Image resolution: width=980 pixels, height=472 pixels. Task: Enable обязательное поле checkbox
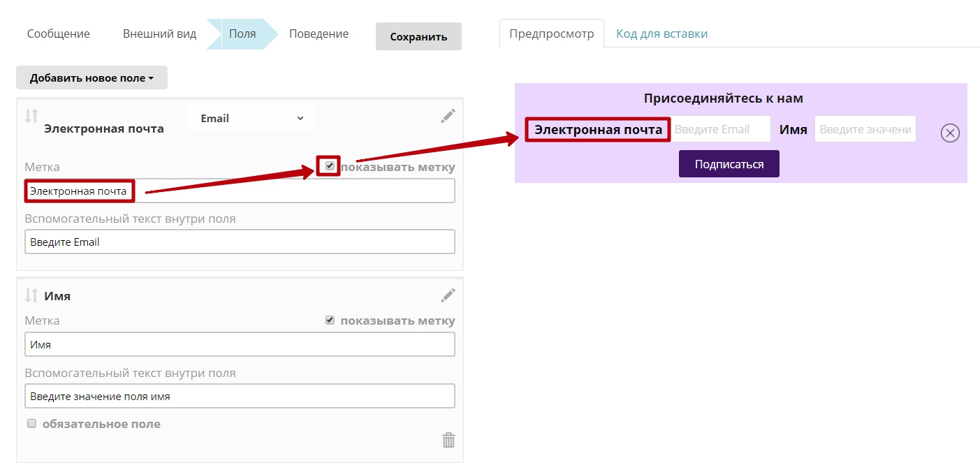click(x=31, y=423)
